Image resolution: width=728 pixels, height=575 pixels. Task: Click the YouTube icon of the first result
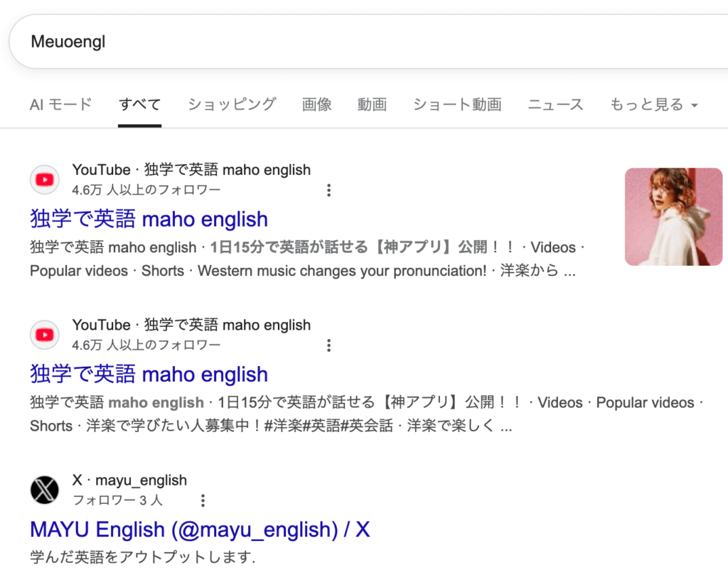click(x=45, y=180)
